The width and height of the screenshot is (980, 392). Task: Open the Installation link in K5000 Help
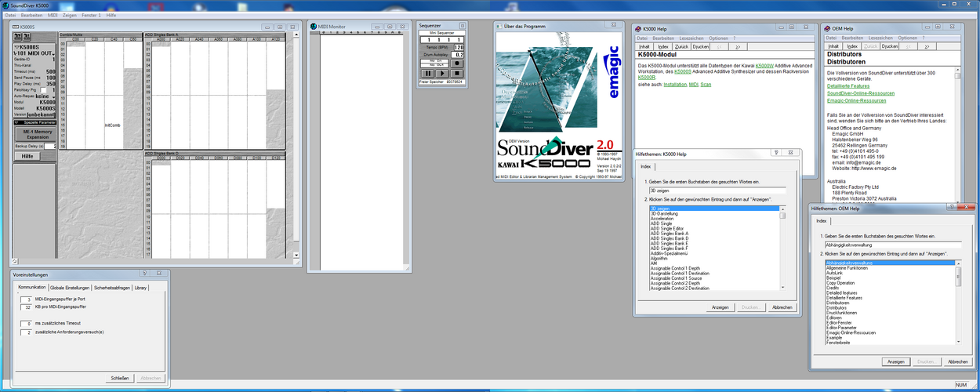click(x=676, y=84)
